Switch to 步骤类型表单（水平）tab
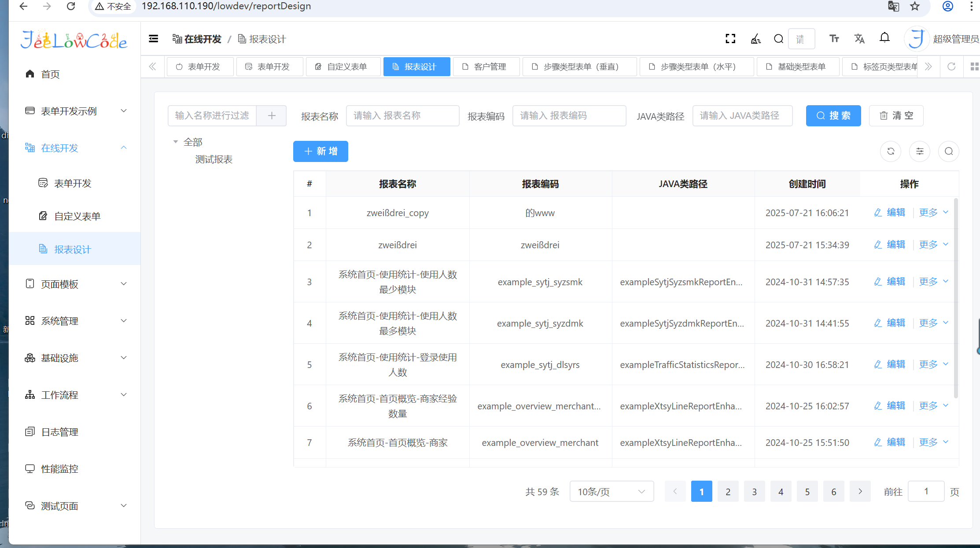Viewport: 980px width, 548px height. click(x=696, y=66)
